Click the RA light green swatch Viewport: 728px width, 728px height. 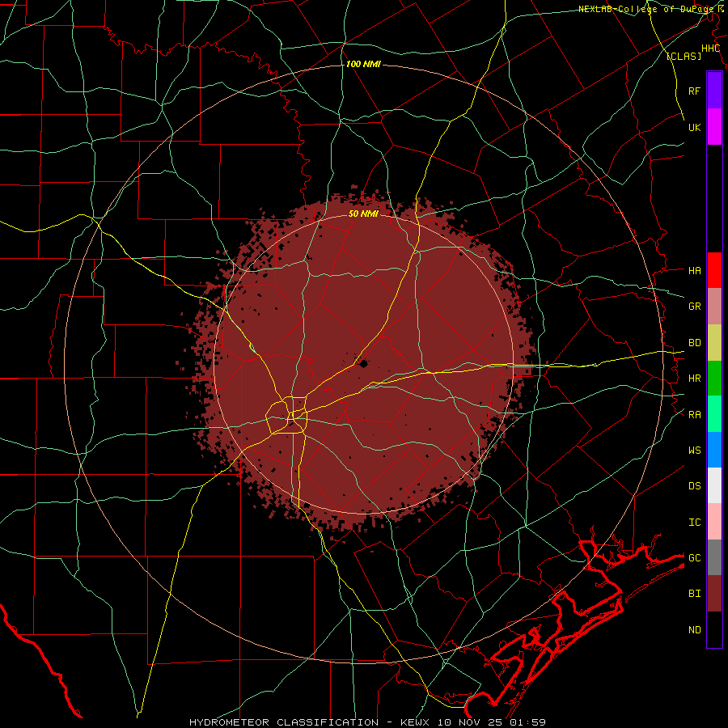click(x=714, y=414)
